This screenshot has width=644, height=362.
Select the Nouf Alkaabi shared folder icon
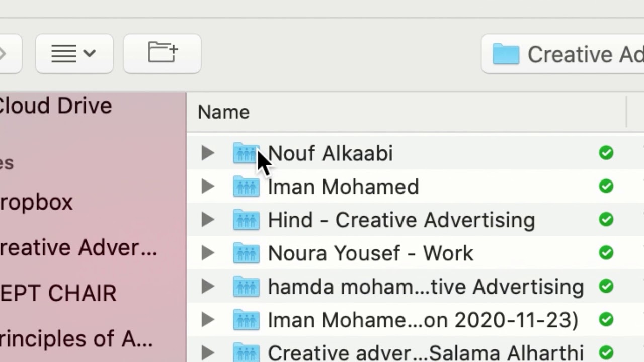pyautogui.click(x=246, y=153)
